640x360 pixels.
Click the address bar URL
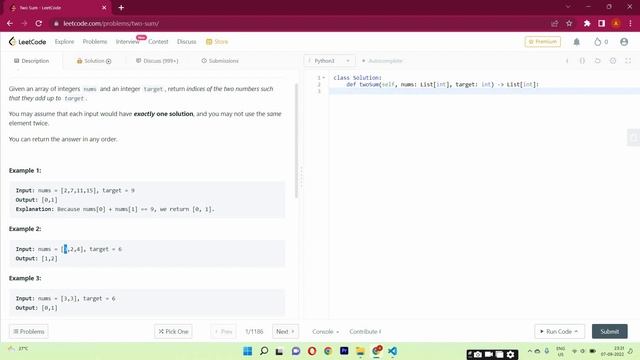111,24
